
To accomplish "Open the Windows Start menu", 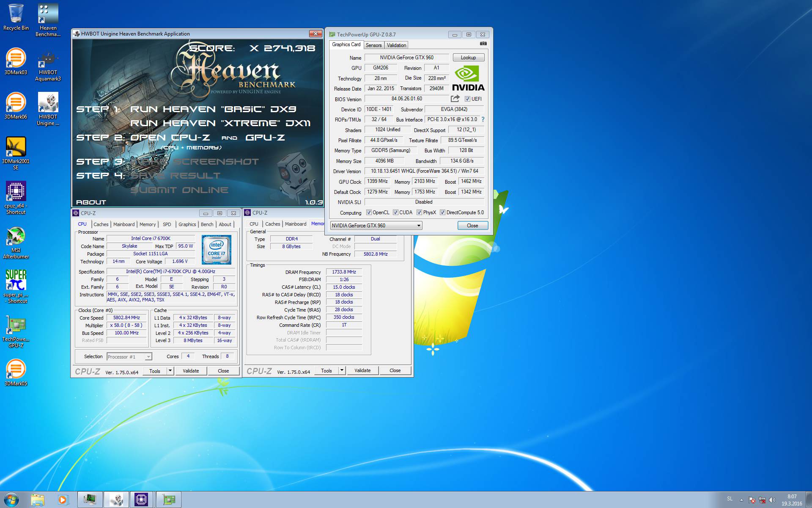I will (11, 500).
